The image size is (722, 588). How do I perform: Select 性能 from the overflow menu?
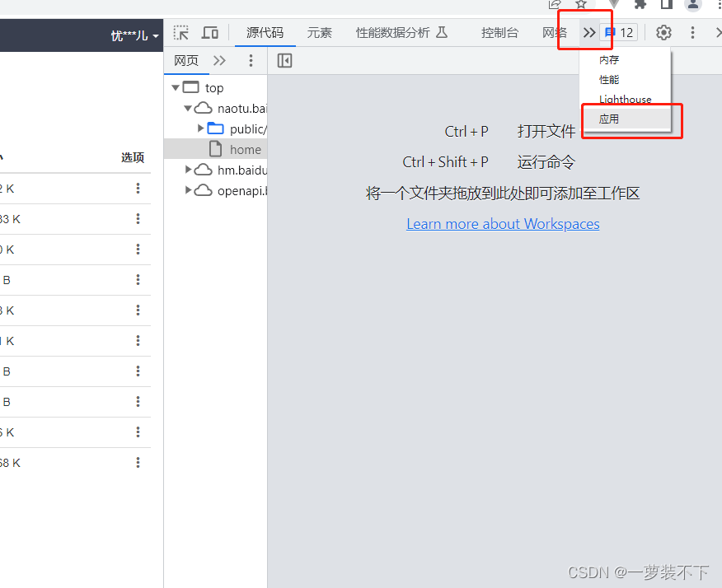coord(625,80)
